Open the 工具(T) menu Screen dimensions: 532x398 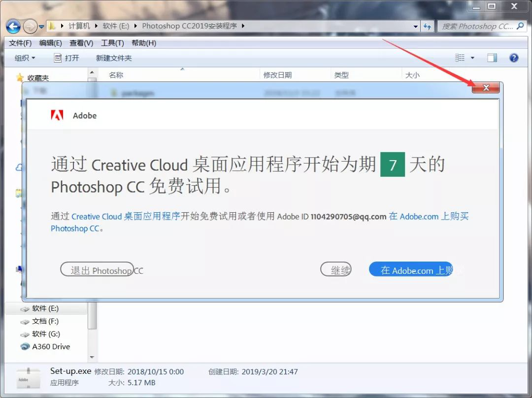pos(112,43)
